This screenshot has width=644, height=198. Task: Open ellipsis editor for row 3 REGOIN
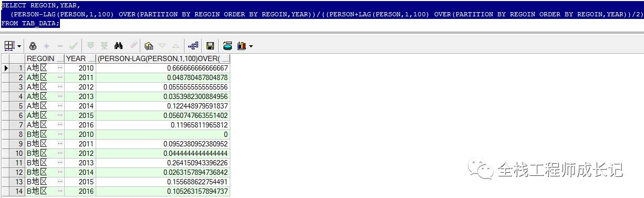point(60,87)
